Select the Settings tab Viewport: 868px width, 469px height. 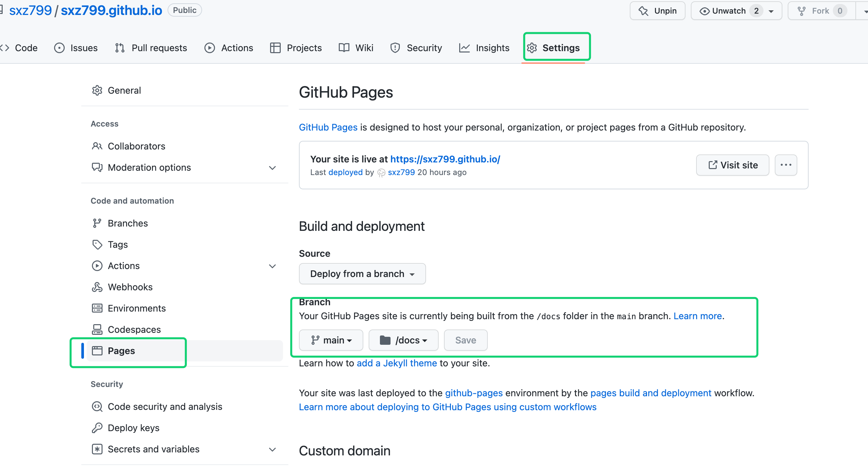(x=553, y=48)
